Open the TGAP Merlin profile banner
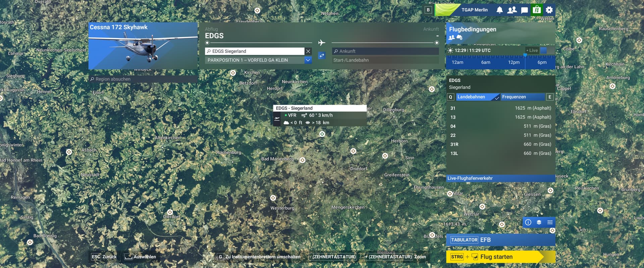The width and height of the screenshot is (644, 268). coord(465,10)
